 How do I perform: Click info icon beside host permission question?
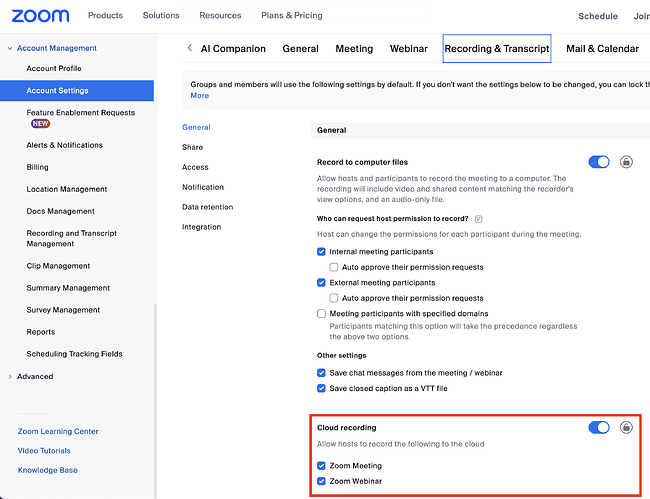[479, 219]
